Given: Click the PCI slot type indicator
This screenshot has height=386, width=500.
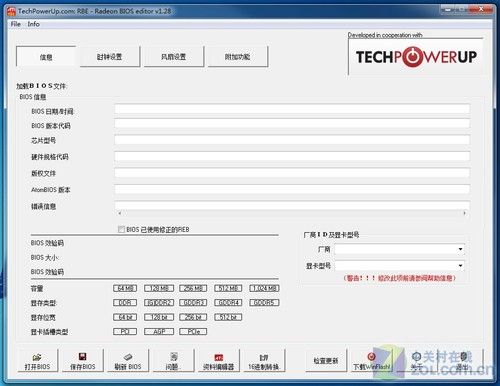Looking at the screenshot, I should [x=125, y=332].
